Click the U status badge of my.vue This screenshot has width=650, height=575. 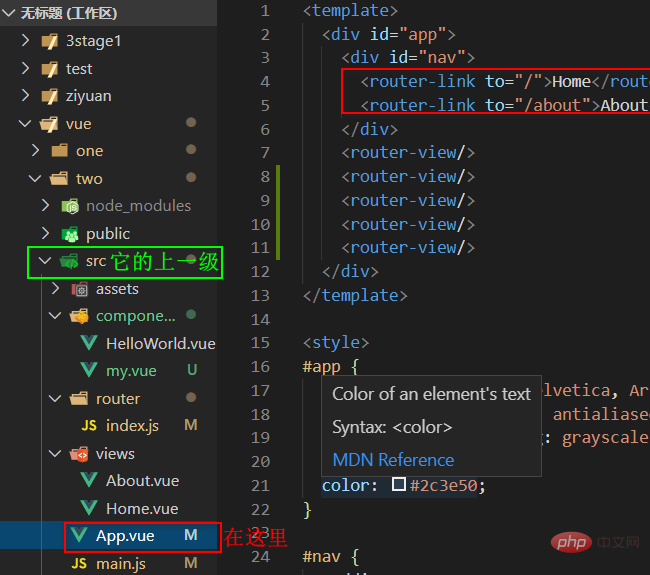pos(192,370)
